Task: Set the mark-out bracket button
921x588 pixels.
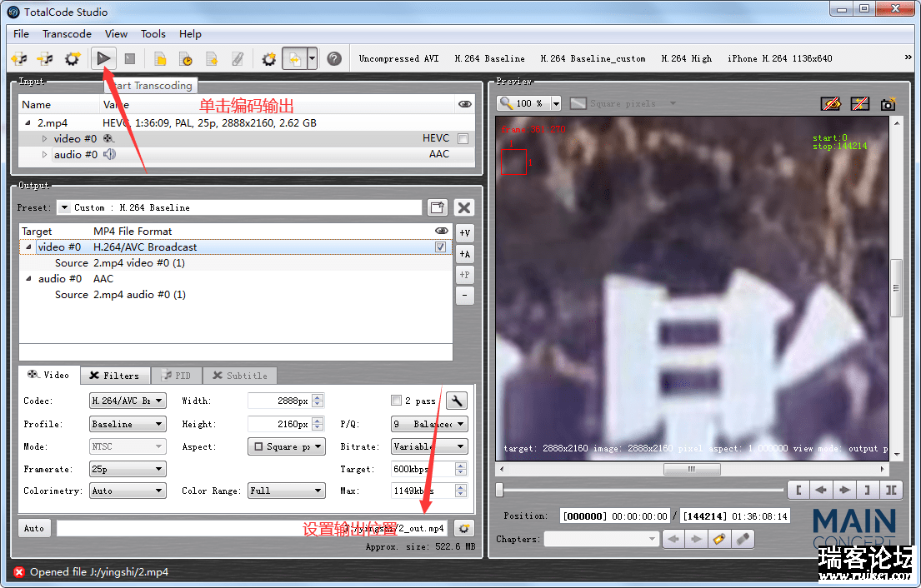Action: click(867, 490)
